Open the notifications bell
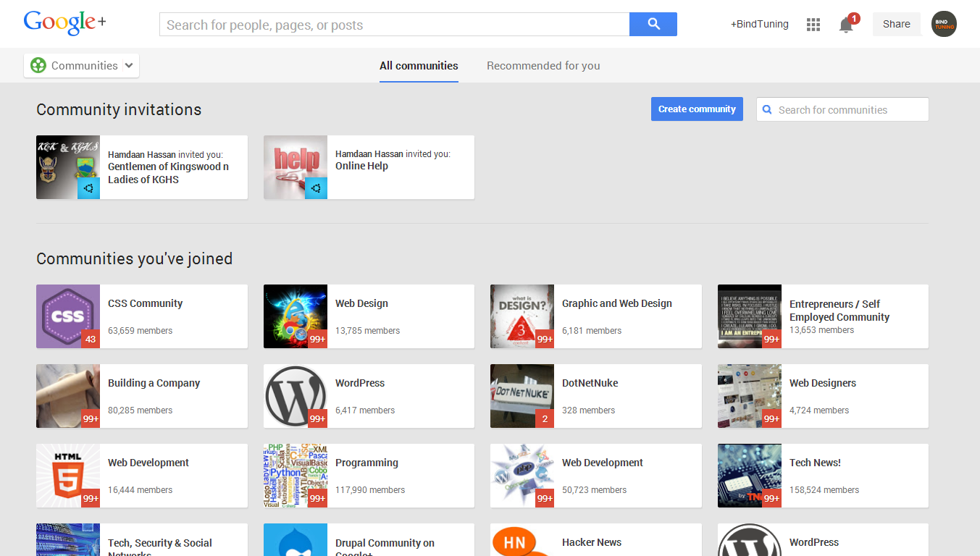The height and width of the screenshot is (556, 980). [x=846, y=25]
